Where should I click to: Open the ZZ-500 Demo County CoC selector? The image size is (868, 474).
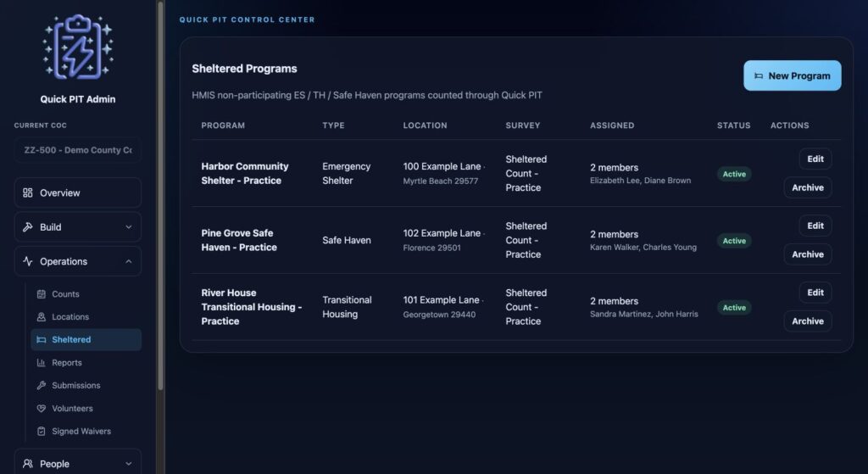tap(77, 150)
